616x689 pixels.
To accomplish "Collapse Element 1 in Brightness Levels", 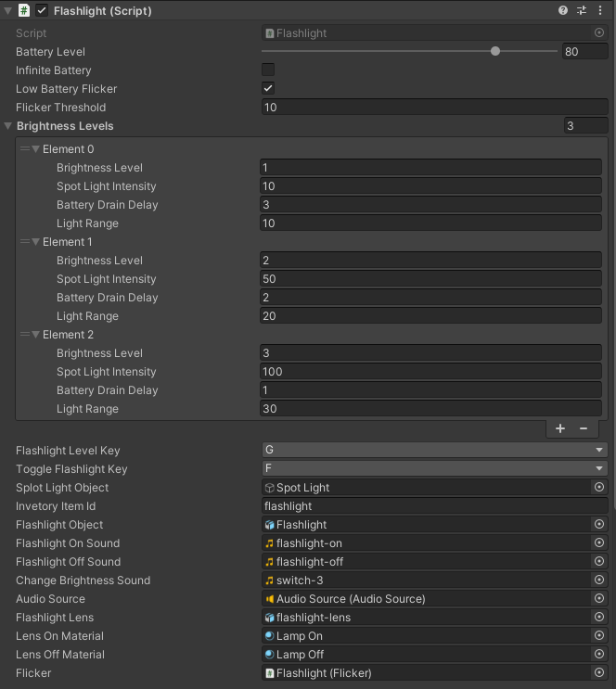I will tap(36, 242).
